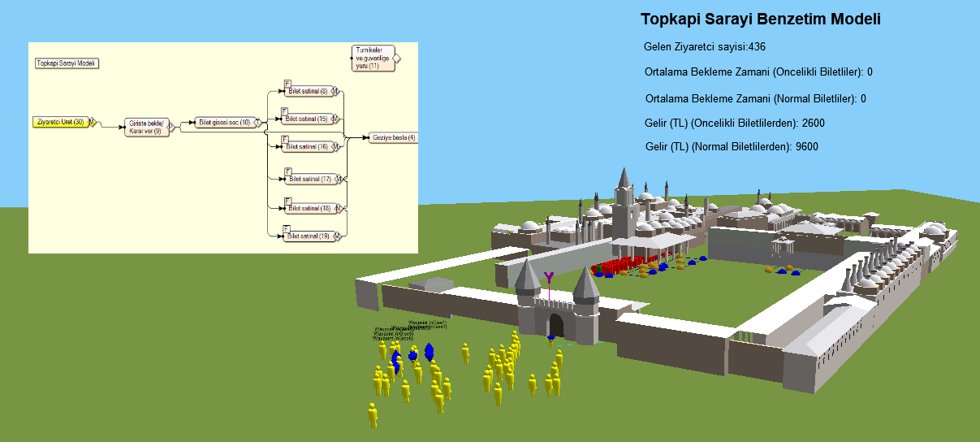The height and width of the screenshot is (442, 980).
Task: Click exit diamond of Bilet satinal (8)
Action: 335,91
